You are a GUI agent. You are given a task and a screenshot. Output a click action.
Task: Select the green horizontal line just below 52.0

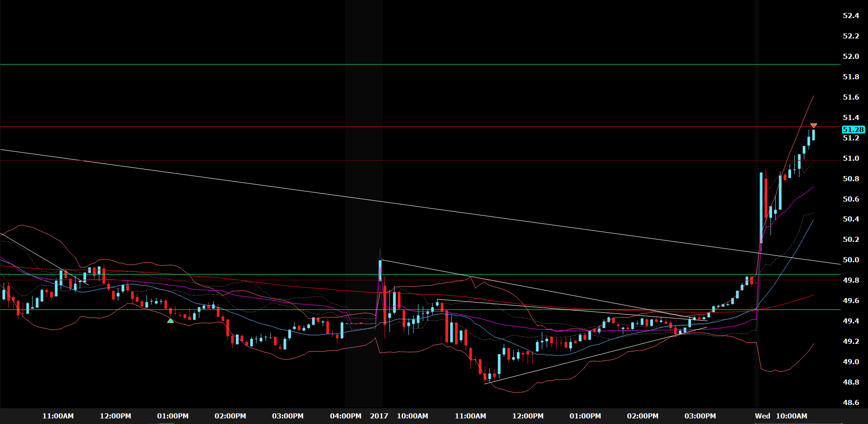(x=420, y=64)
